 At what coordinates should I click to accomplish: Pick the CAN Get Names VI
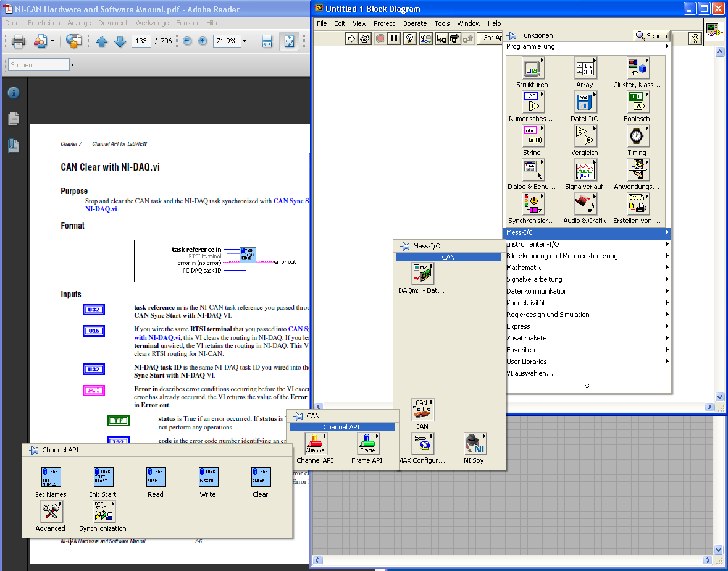pos(51,478)
